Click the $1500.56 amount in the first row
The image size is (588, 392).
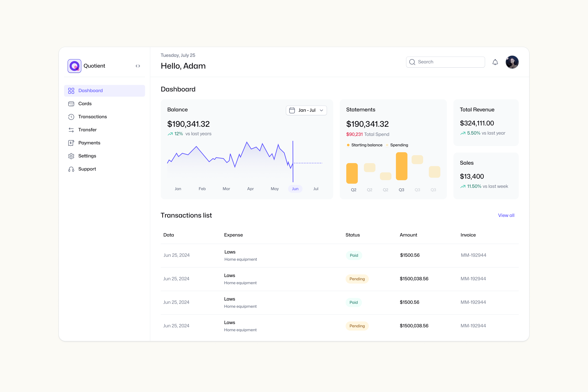(410, 255)
